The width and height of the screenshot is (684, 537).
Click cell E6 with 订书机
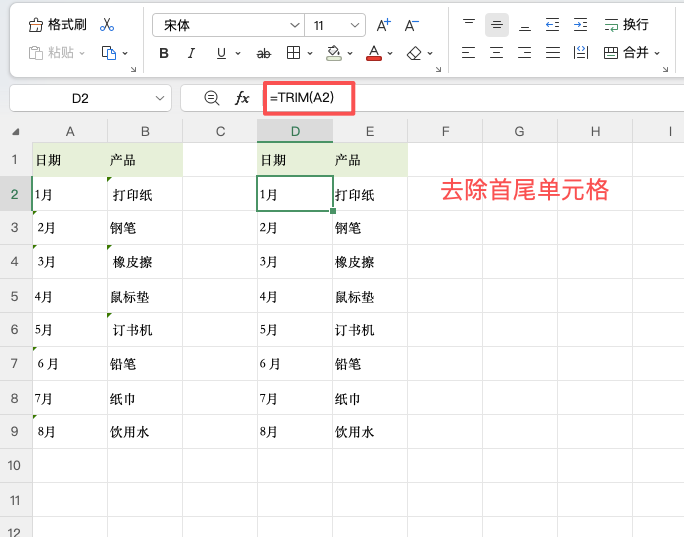coord(370,330)
